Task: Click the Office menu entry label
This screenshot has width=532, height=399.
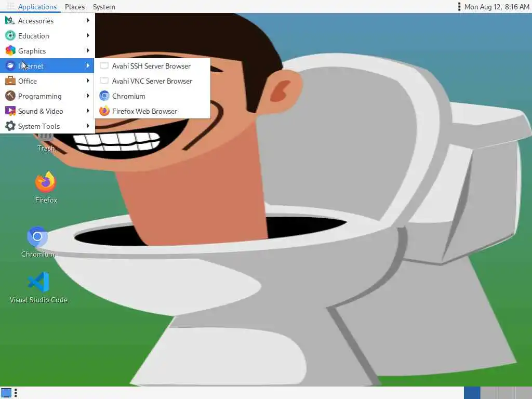Action: pos(28,81)
